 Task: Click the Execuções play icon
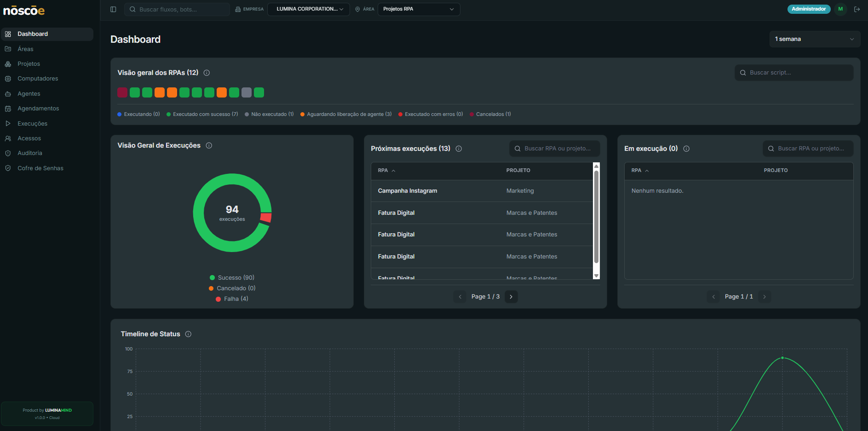point(8,123)
